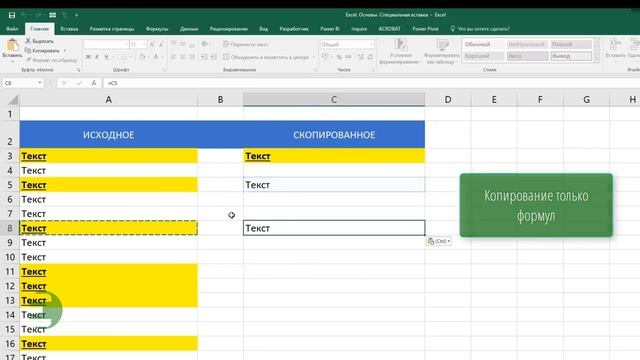This screenshot has width=640, height=360.
Task: Apply the Вывод cell style
Action: click(x=571, y=56)
